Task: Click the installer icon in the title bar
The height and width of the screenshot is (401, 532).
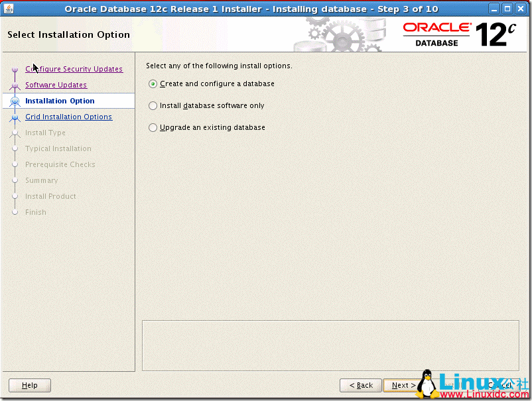Action: point(8,9)
